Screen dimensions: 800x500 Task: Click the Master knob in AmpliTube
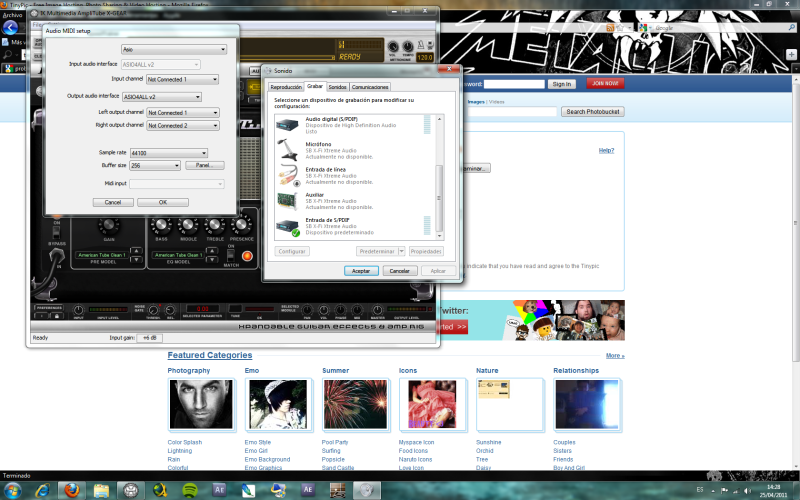377,310
